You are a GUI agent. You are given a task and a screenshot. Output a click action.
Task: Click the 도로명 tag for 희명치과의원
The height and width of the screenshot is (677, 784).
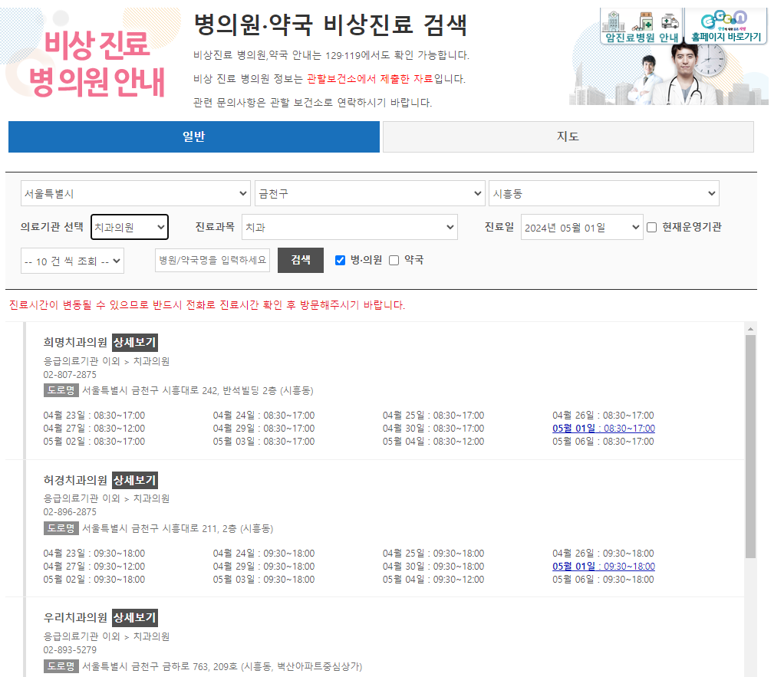tap(61, 390)
